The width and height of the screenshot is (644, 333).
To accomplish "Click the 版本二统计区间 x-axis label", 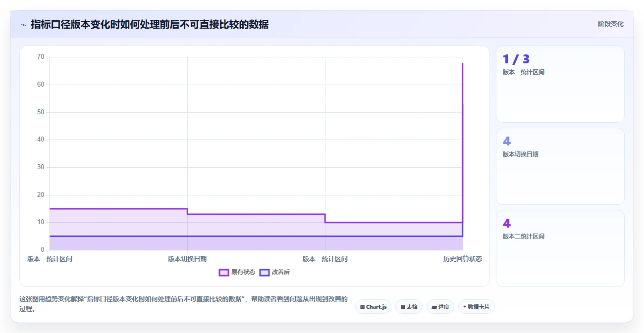I will 325,259.
